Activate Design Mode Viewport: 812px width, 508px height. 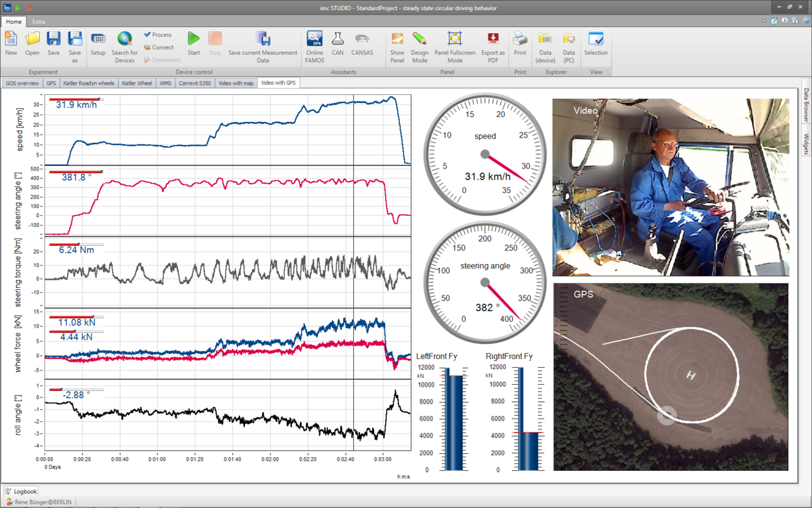point(420,44)
